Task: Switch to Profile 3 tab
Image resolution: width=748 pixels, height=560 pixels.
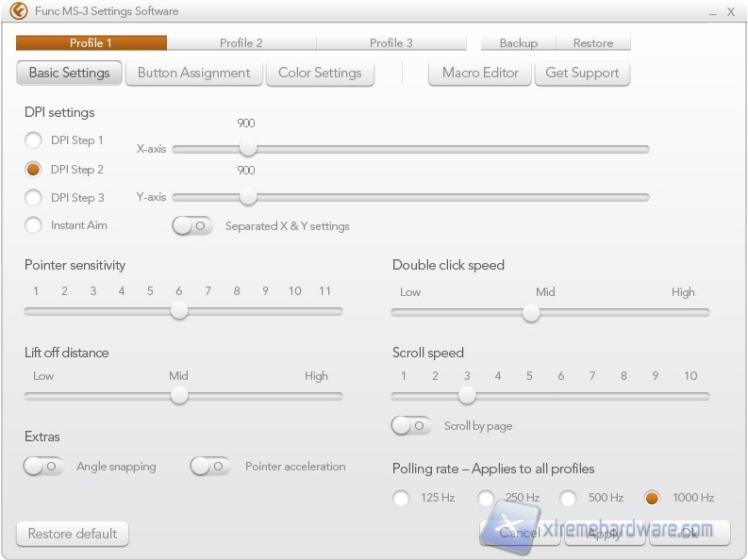Action: (x=391, y=42)
